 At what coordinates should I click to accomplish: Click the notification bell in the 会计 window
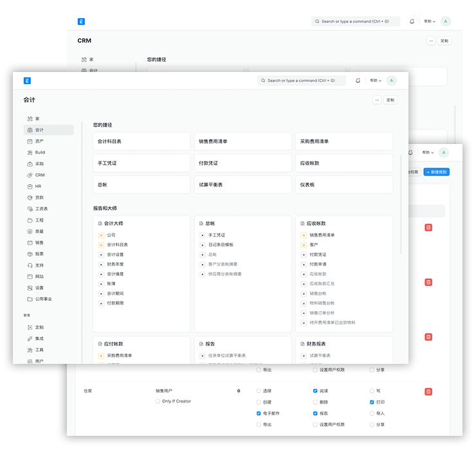(x=358, y=80)
